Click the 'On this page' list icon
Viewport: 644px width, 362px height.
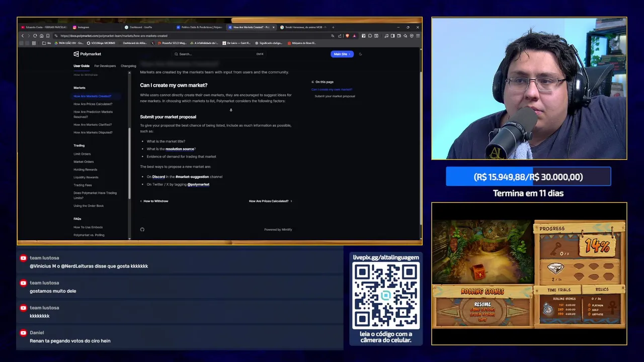[312, 82]
